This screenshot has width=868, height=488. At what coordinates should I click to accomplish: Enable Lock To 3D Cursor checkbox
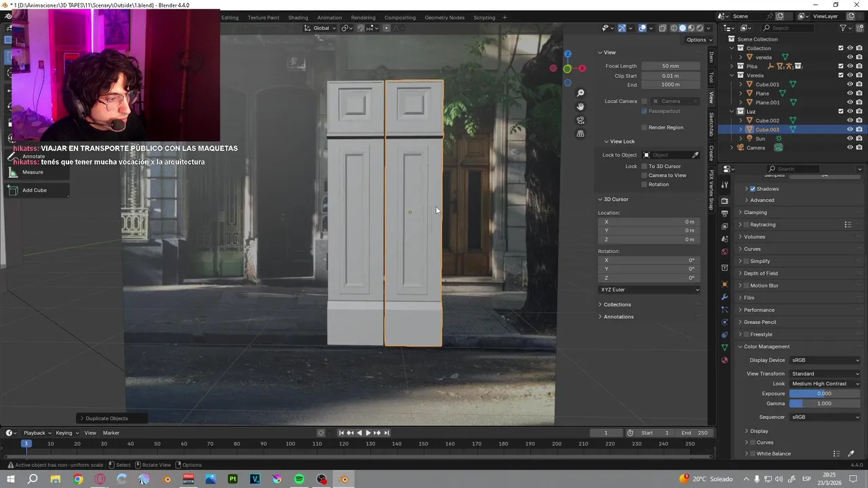tap(644, 166)
